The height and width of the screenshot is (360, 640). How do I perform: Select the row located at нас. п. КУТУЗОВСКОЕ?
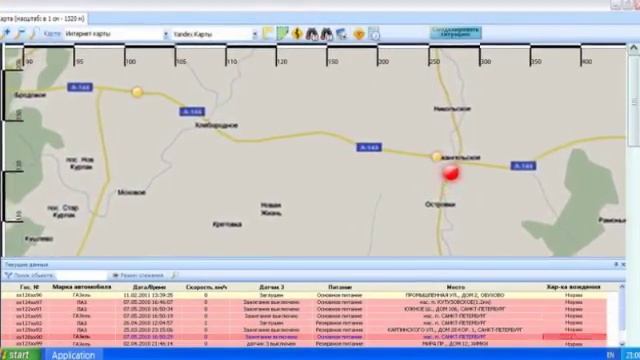click(x=304, y=302)
